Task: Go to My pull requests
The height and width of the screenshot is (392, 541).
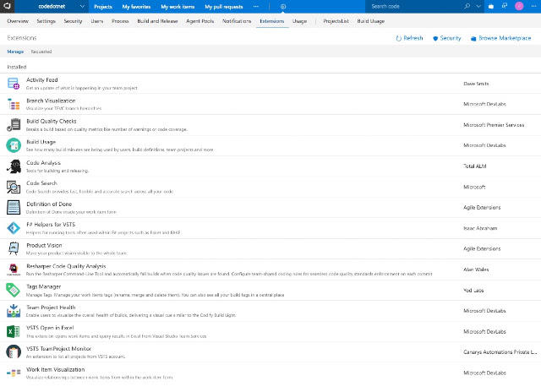Action: coord(224,7)
